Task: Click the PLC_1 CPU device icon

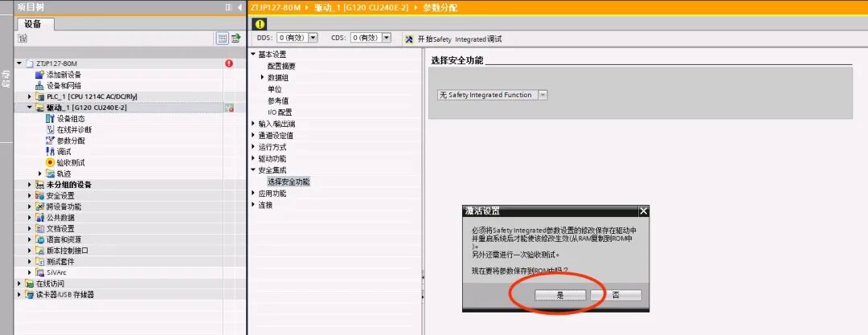Action: point(39,96)
